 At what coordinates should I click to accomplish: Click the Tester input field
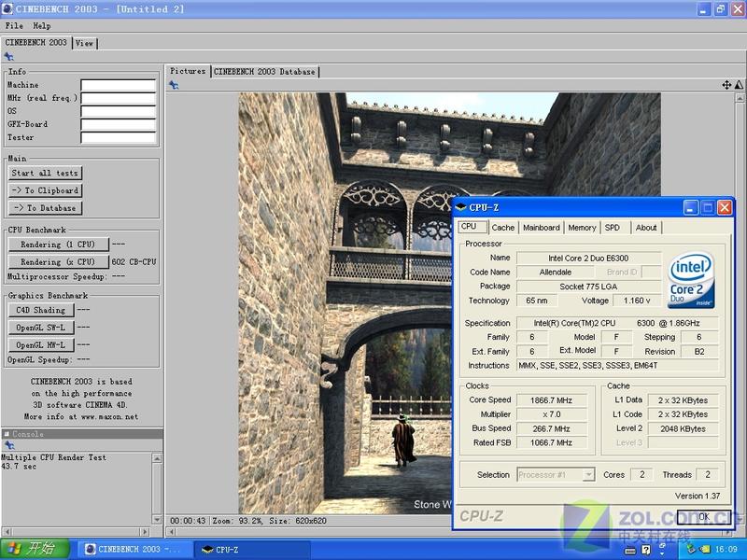(119, 137)
